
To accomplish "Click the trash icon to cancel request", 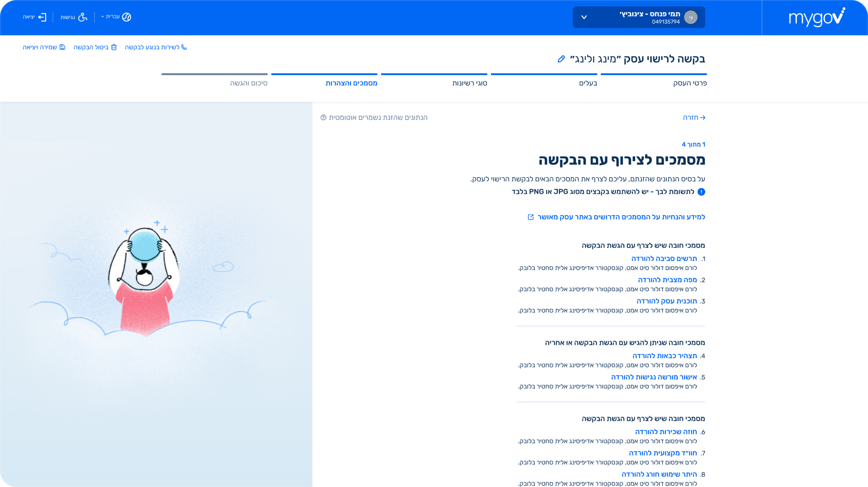I will tap(114, 47).
